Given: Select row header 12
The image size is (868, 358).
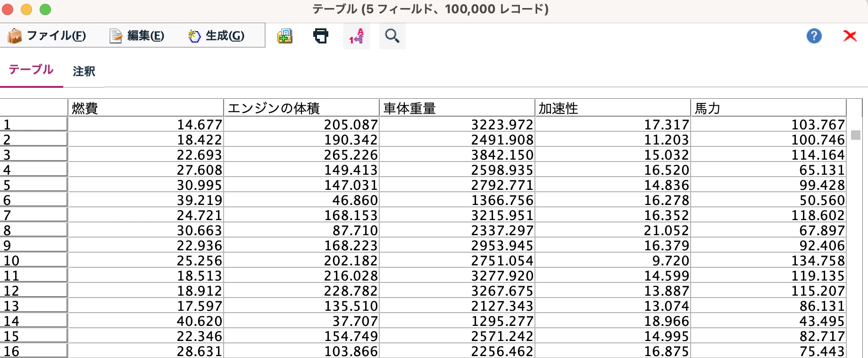Looking at the screenshot, I should tap(33, 290).
